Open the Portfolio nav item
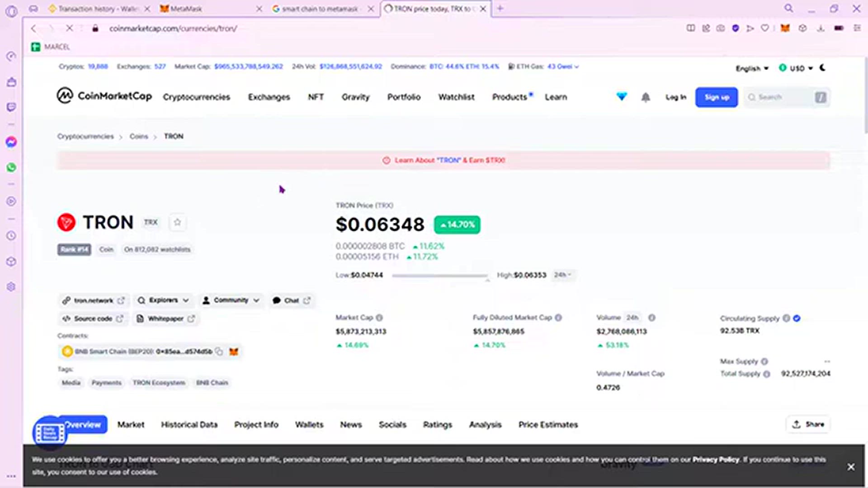The height and width of the screenshot is (488, 868). click(x=404, y=97)
